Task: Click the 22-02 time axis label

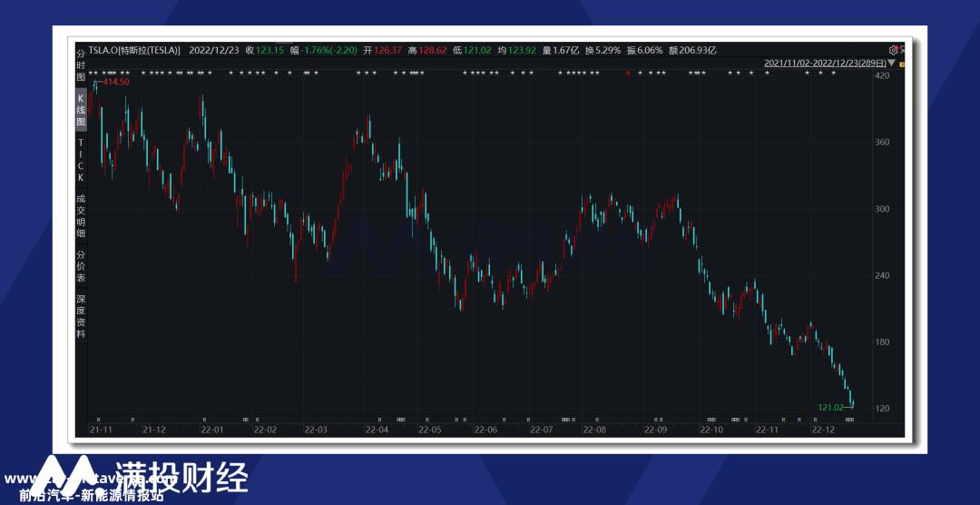Action: click(x=265, y=430)
